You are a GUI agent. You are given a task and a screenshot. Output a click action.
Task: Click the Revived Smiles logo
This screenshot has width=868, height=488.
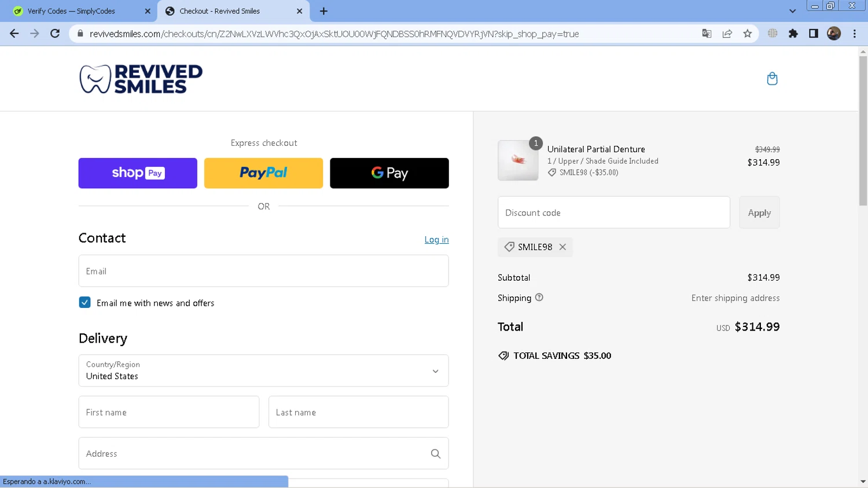point(141,79)
